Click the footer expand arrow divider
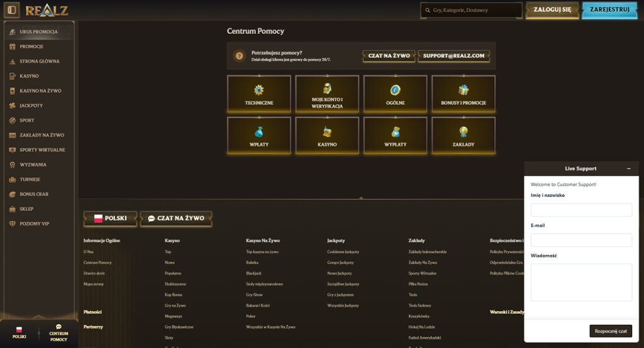Viewport: 644px width, 348px height. [x=361, y=198]
